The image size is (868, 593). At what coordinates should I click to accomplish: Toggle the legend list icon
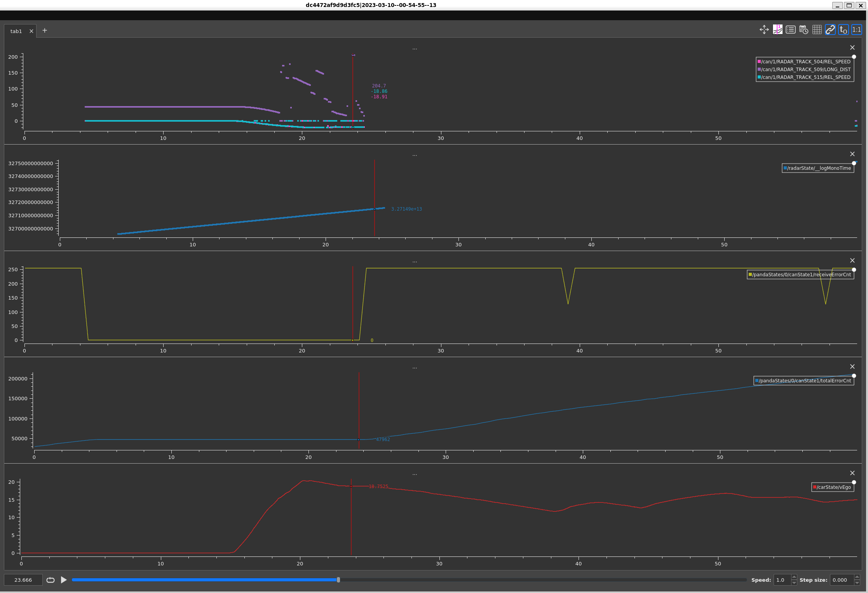[x=790, y=30]
